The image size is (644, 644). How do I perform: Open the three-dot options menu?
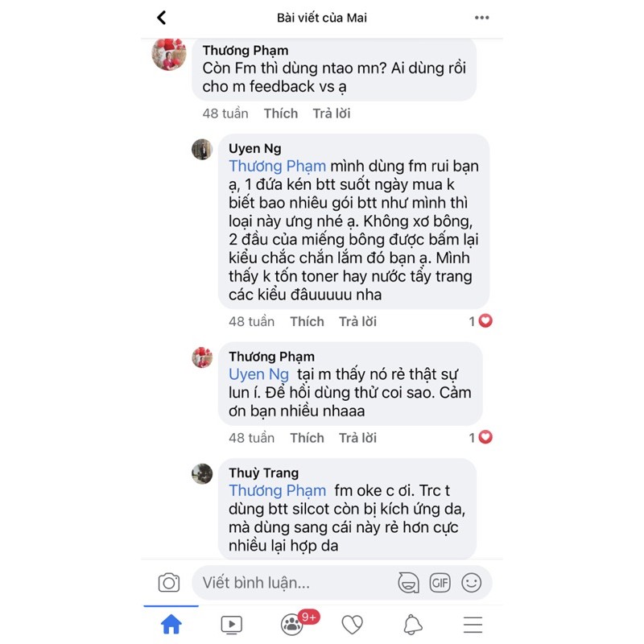[x=481, y=18]
